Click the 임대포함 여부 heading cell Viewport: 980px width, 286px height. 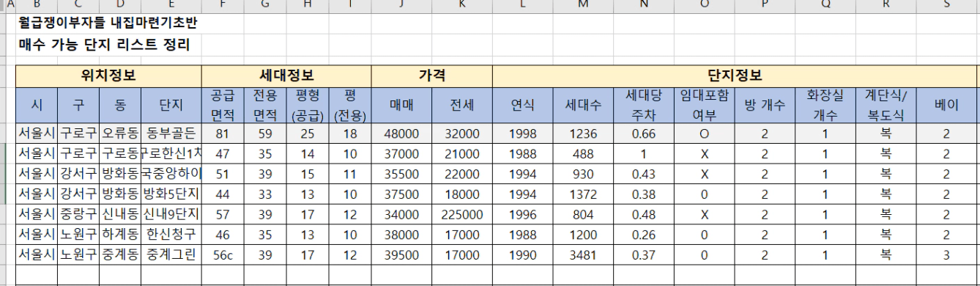click(705, 105)
